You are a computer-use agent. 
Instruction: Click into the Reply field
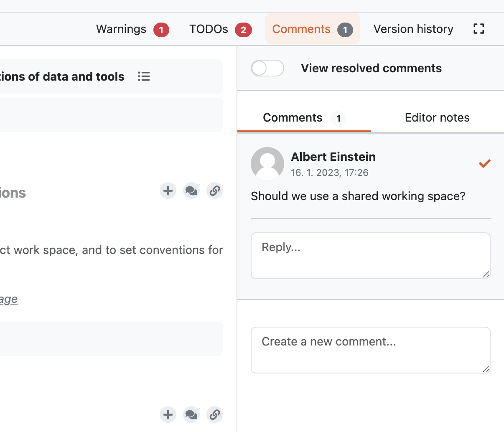[x=370, y=256]
